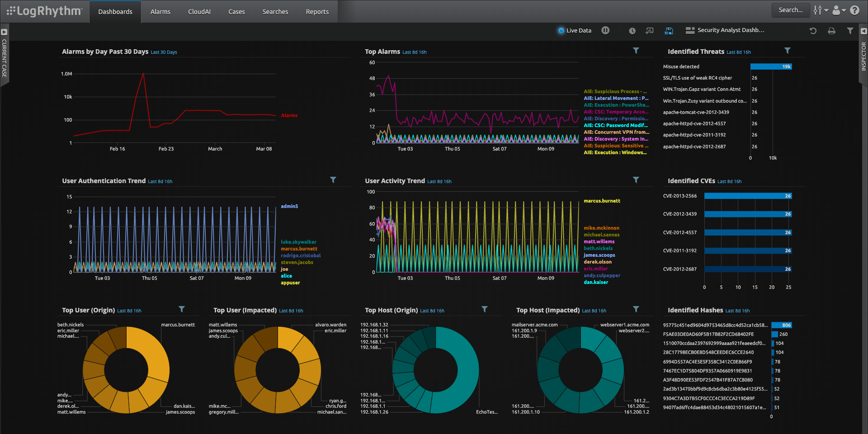868x434 pixels.
Task: Pause live data updates
Action: [x=605, y=30]
